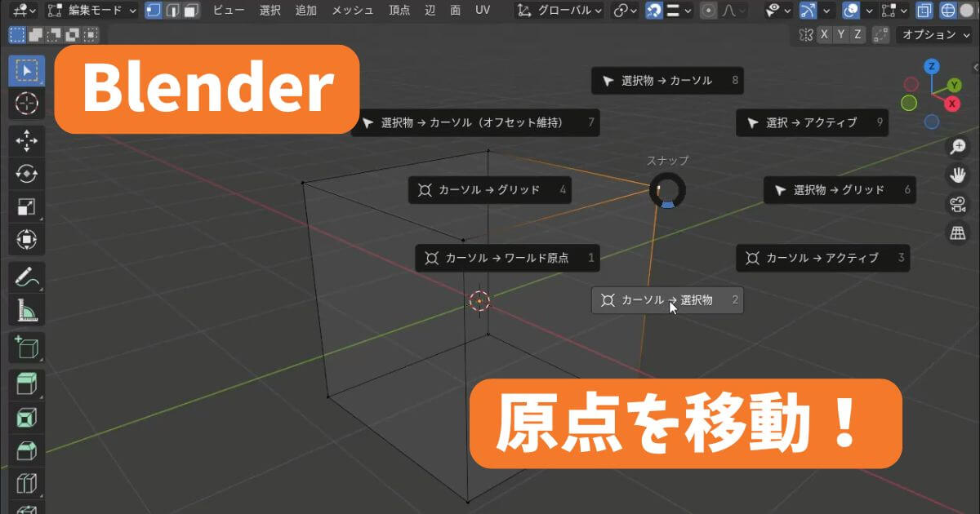
Task: Click the perspective/orthographic grid icon
Action: pos(957,233)
